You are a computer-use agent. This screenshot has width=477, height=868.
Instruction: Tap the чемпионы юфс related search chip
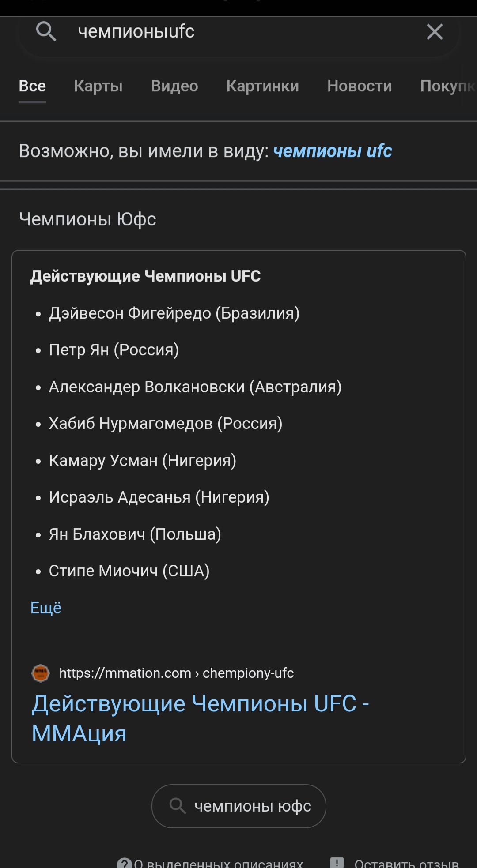point(253,806)
